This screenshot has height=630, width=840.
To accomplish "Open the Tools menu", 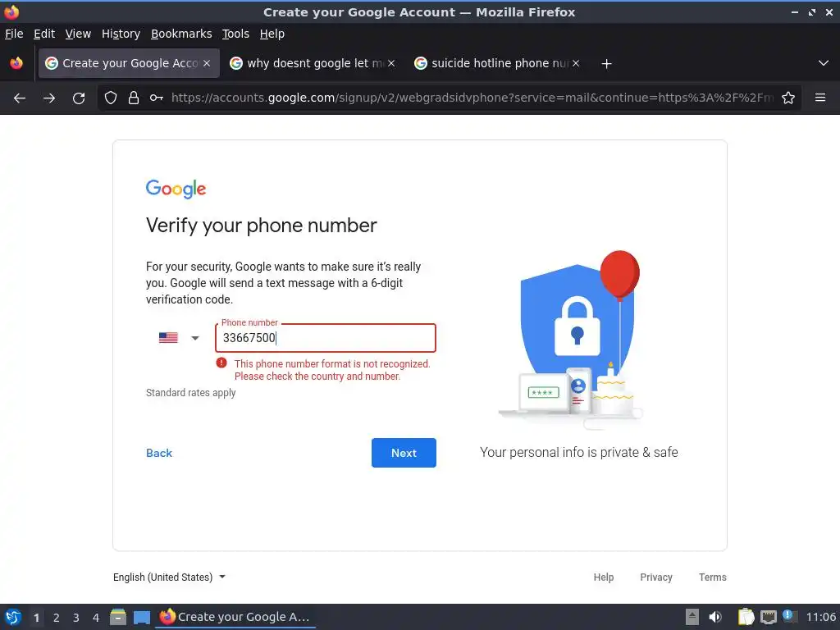I will pos(235,34).
